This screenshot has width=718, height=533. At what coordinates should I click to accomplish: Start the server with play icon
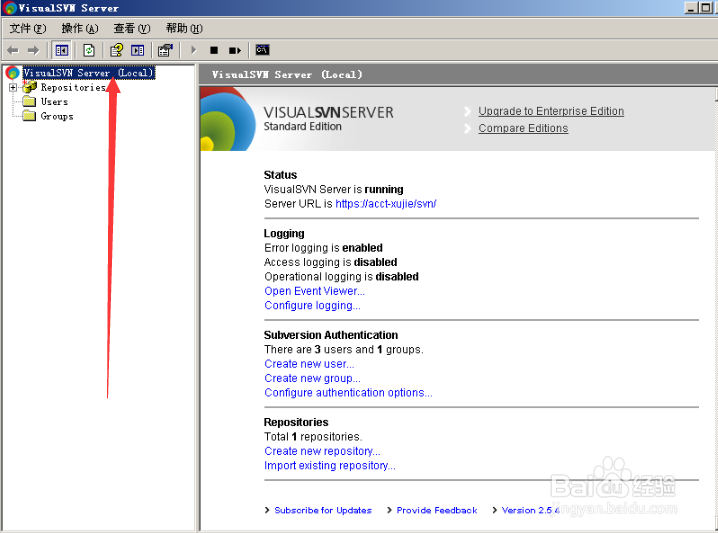[x=193, y=50]
